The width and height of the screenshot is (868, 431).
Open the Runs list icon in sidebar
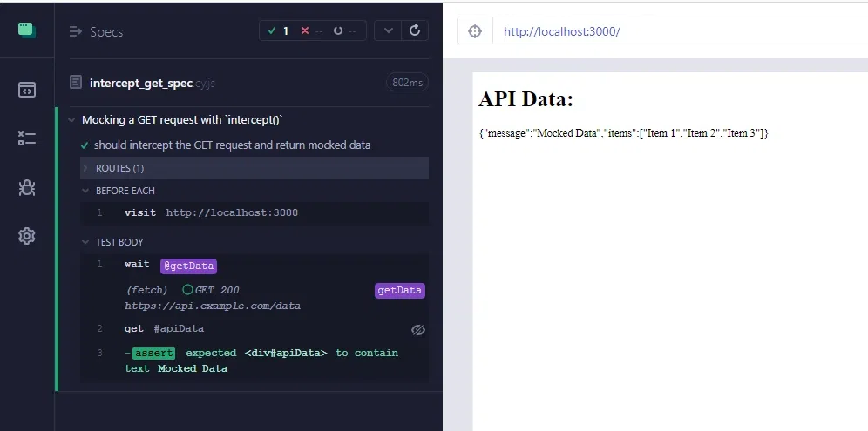(x=26, y=138)
